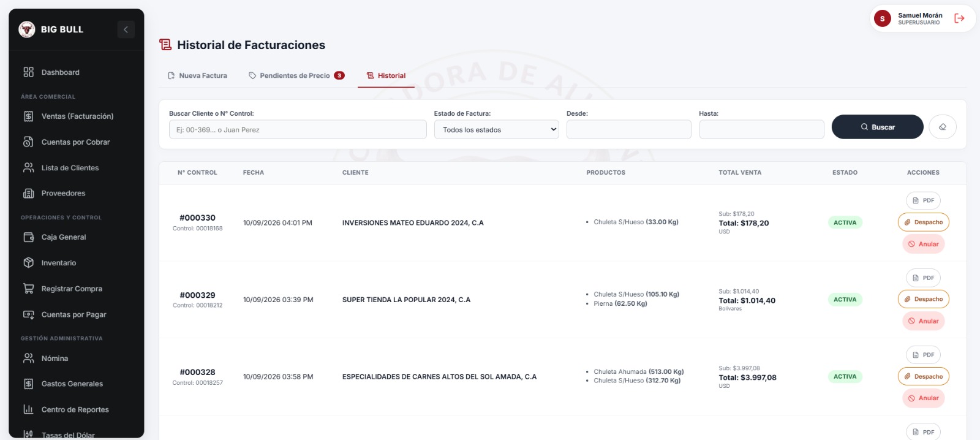Click the date 10/09/2026 04:01 PM
The height and width of the screenshot is (440, 980).
tap(277, 223)
